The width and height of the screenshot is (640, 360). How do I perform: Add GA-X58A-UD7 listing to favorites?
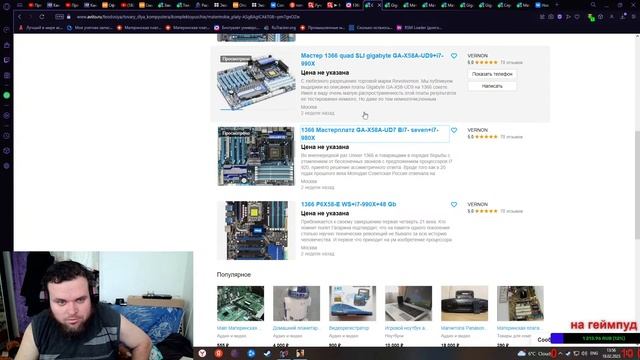pyautogui.click(x=454, y=130)
